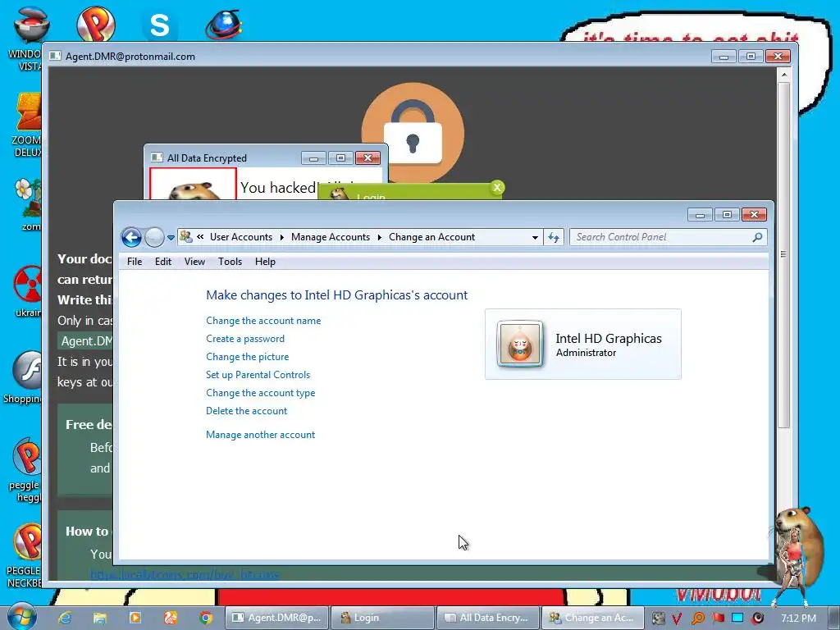
Task: Click the leftmost system tray icon
Action: click(x=658, y=619)
